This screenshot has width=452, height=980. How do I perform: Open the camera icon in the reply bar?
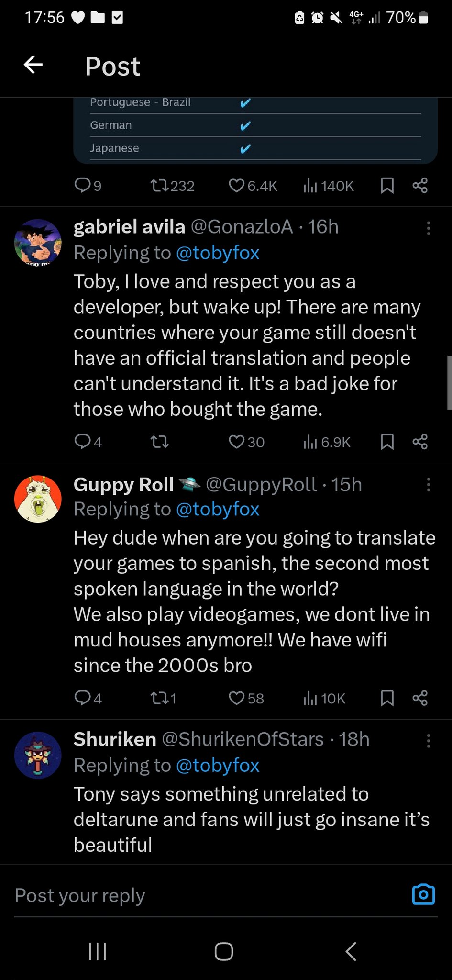(x=423, y=894)
